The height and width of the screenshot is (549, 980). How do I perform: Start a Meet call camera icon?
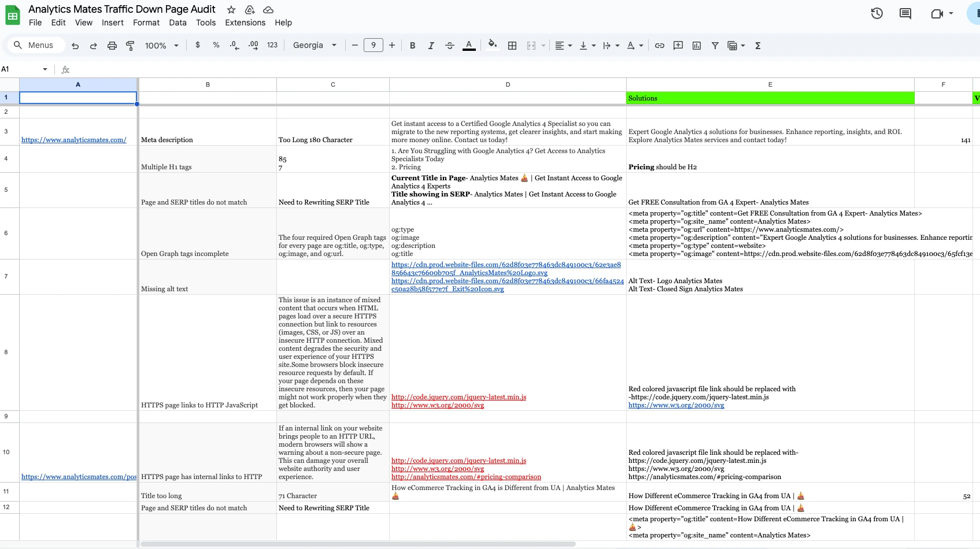[x=937, y=13]
